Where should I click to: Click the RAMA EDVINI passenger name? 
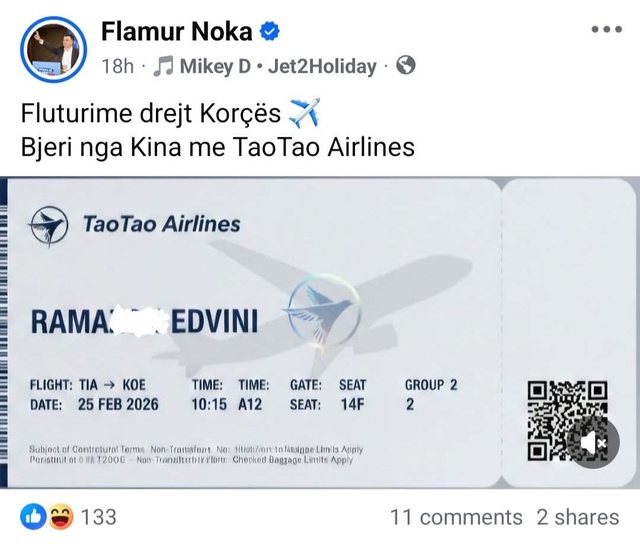(x=145, y=321)
